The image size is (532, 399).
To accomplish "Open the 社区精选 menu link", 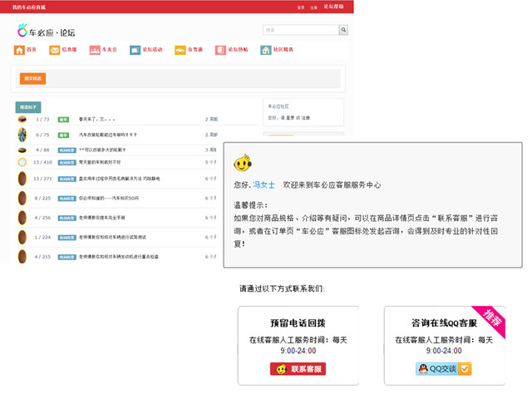I will [x=283, y=50].
